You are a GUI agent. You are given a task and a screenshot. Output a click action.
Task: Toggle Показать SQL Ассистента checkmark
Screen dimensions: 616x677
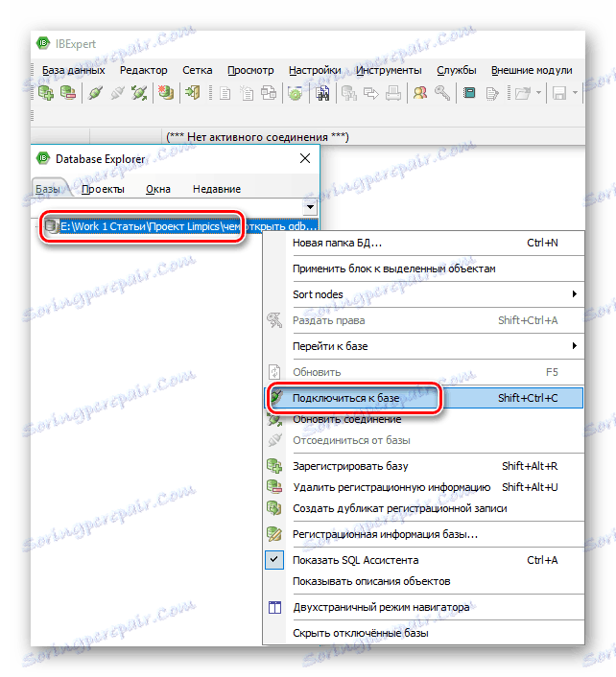(424, 560)
